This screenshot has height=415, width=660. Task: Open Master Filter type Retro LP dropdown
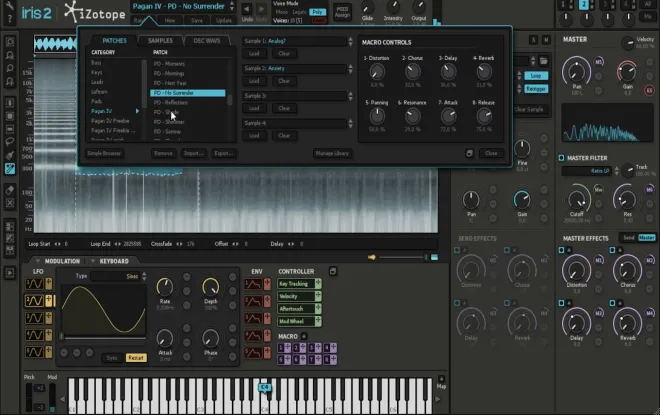(590, 171)
